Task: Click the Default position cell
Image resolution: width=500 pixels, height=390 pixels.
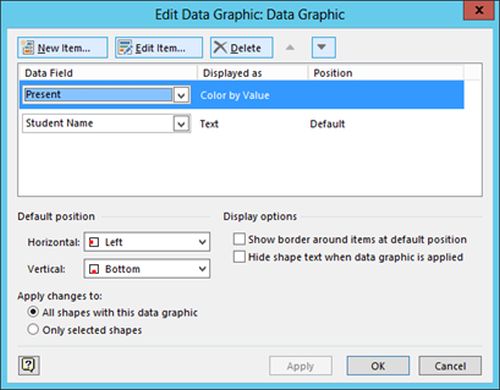Action: [x=327, y=124]
